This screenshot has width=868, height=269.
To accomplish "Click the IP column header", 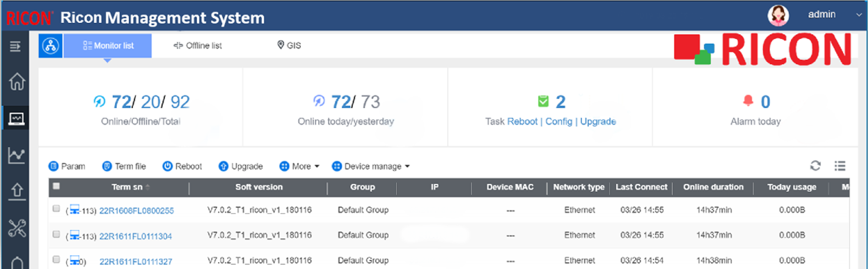I will click(435, 187).
